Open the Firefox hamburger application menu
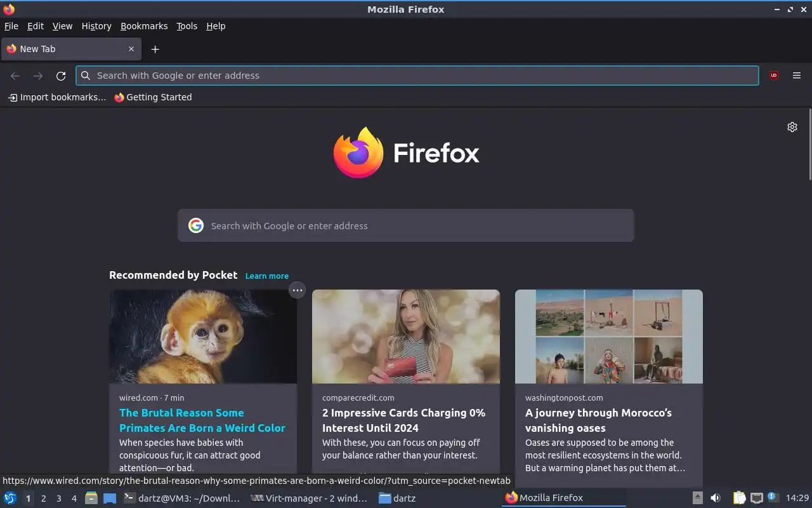Viewport: 812px width, 508px height. (x=797, y=76)
